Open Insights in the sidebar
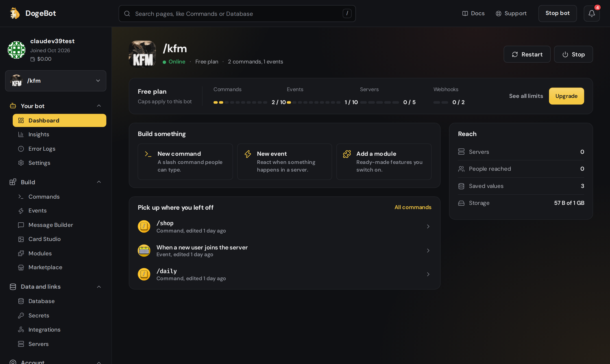610x364 pixels. 59,134
